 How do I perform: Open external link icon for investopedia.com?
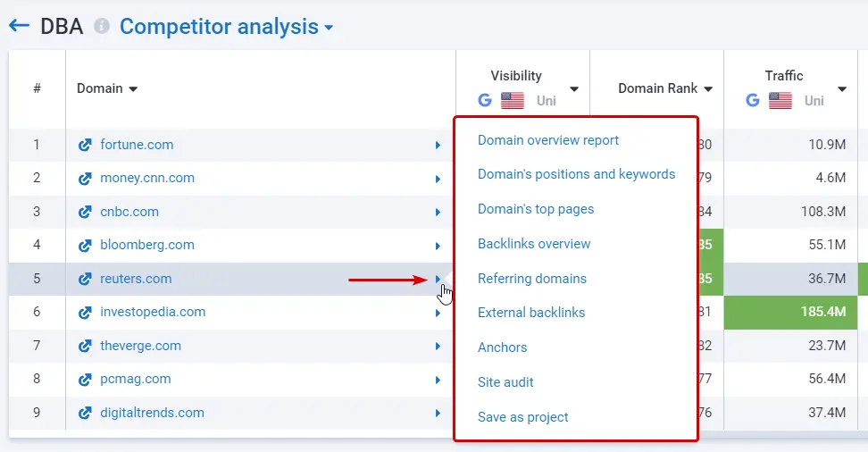(85, 313)
